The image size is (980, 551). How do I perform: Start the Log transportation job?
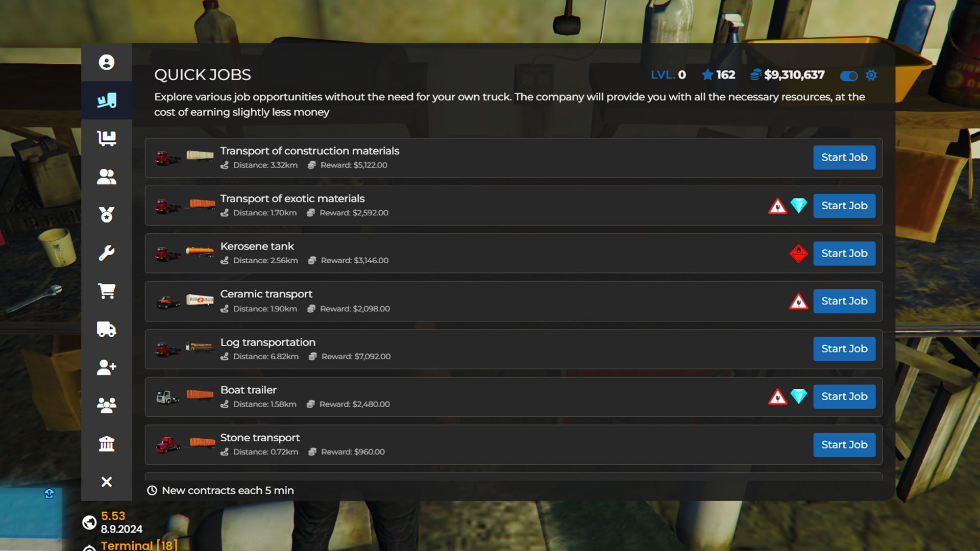(x=844, y=349)
